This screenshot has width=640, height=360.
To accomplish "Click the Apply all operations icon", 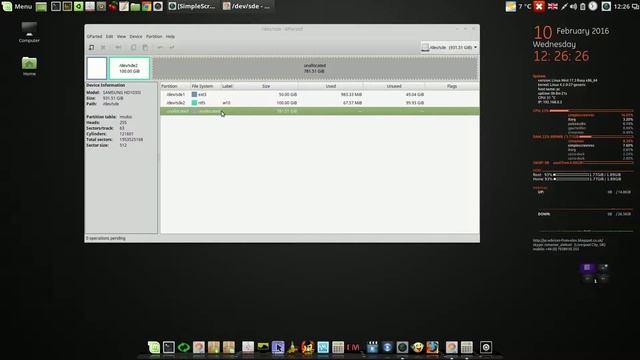I will click(x=172, y=47).
